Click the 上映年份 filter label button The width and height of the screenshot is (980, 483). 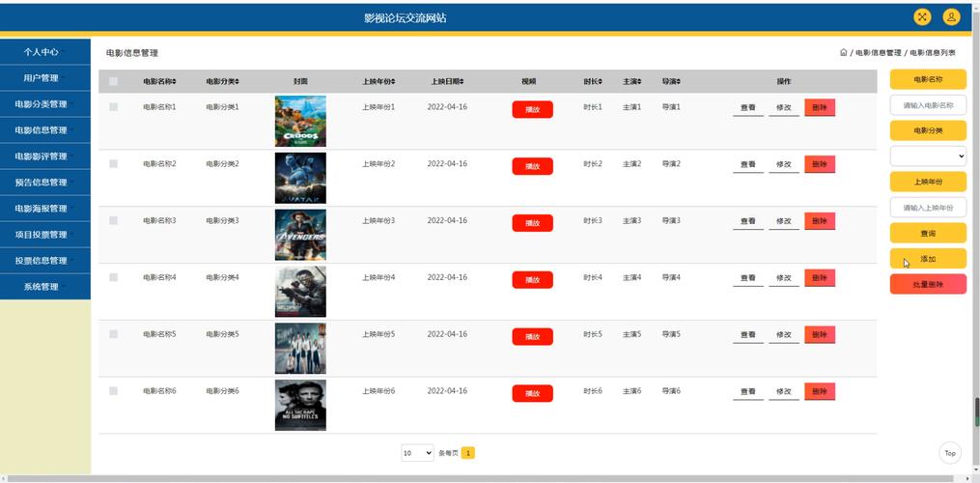[928, 182]
